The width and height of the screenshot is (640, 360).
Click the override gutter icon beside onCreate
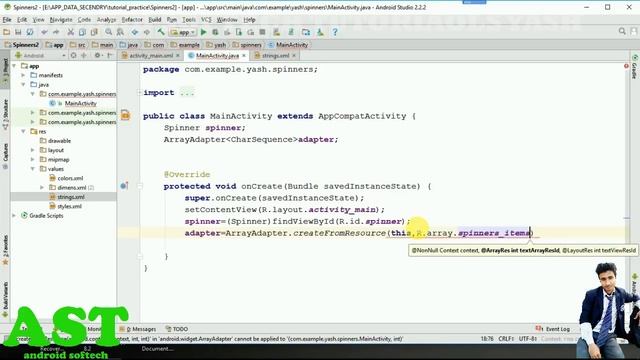[124, 186]
